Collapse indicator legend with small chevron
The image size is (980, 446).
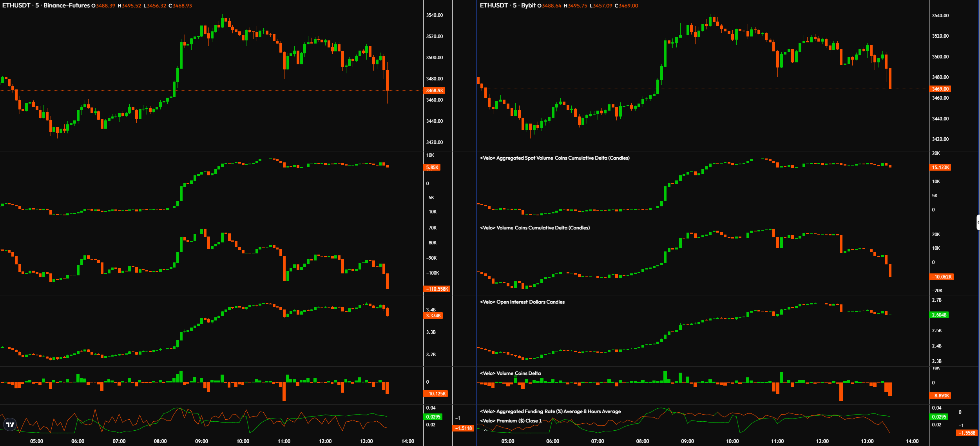tap(485, 430)
